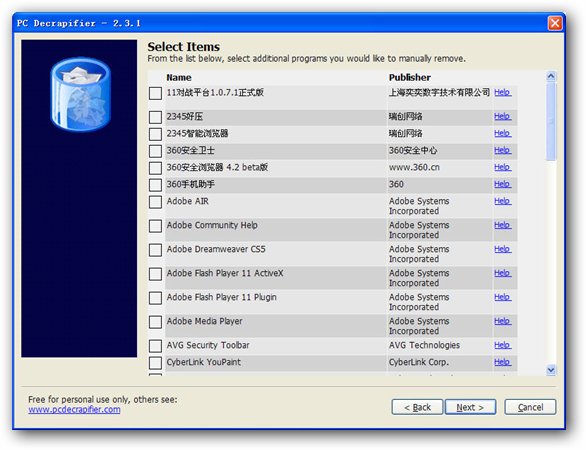Screen dimensions: 586x450
Task: Select the Adobe Dreamweaver CS5 name text
Action: (216, 249)
